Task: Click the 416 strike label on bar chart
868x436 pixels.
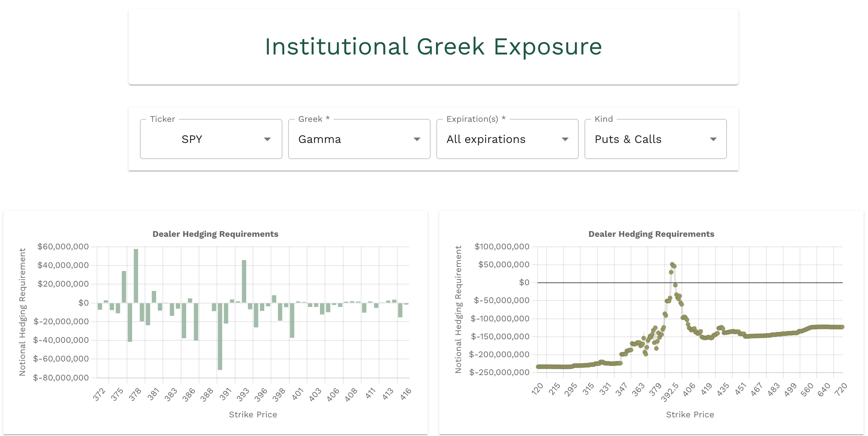Action: click(406, 394)
